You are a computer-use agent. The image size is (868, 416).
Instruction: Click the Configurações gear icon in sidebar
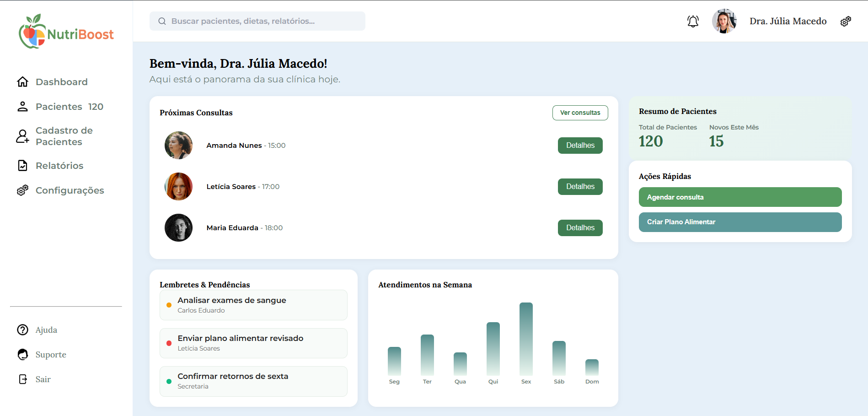point(22,190)
